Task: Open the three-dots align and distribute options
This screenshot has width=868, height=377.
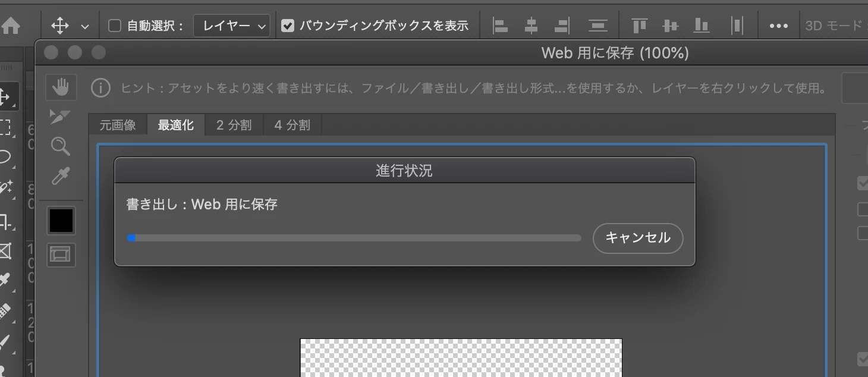Action: 779,26
